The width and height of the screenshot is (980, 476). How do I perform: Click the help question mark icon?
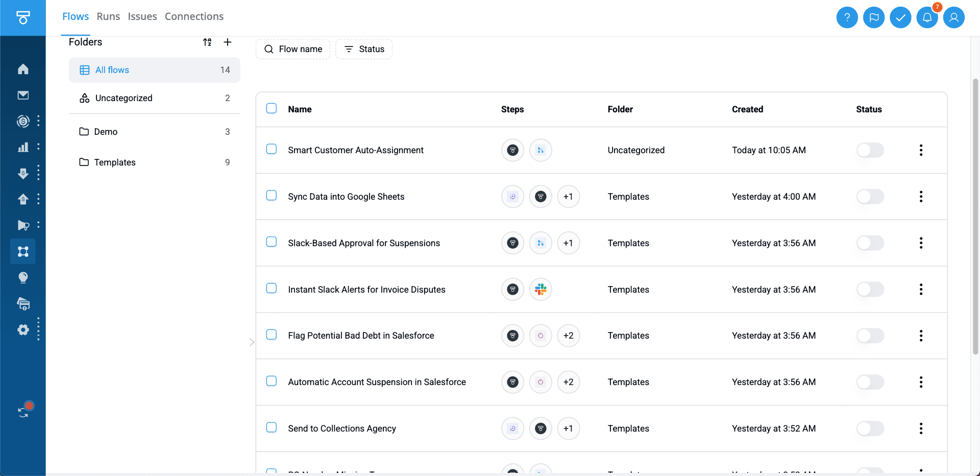point(847,18)
